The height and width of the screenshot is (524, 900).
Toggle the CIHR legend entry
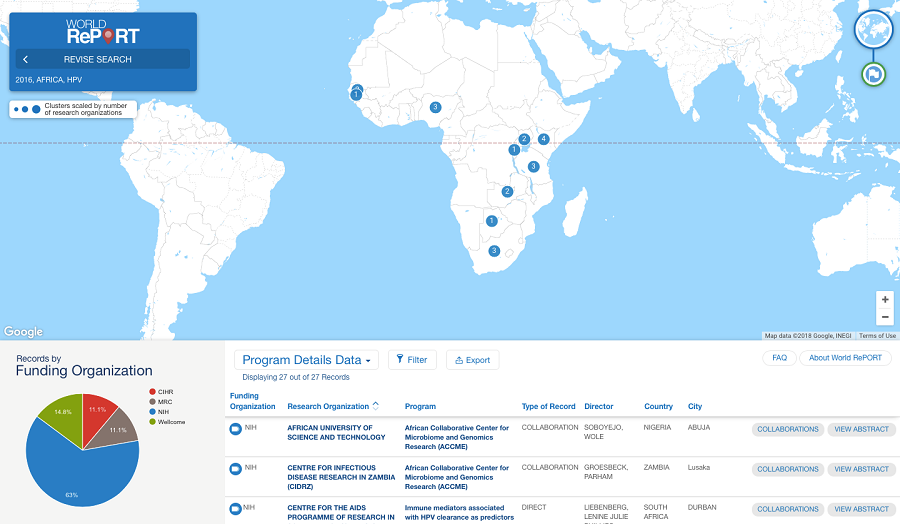pos(164,392)
